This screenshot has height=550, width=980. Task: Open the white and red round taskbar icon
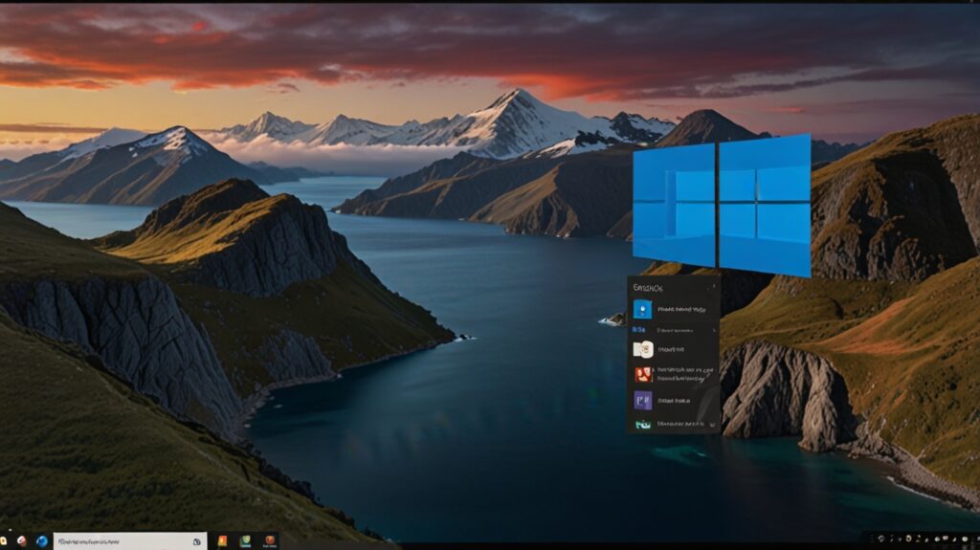(22, 541)
